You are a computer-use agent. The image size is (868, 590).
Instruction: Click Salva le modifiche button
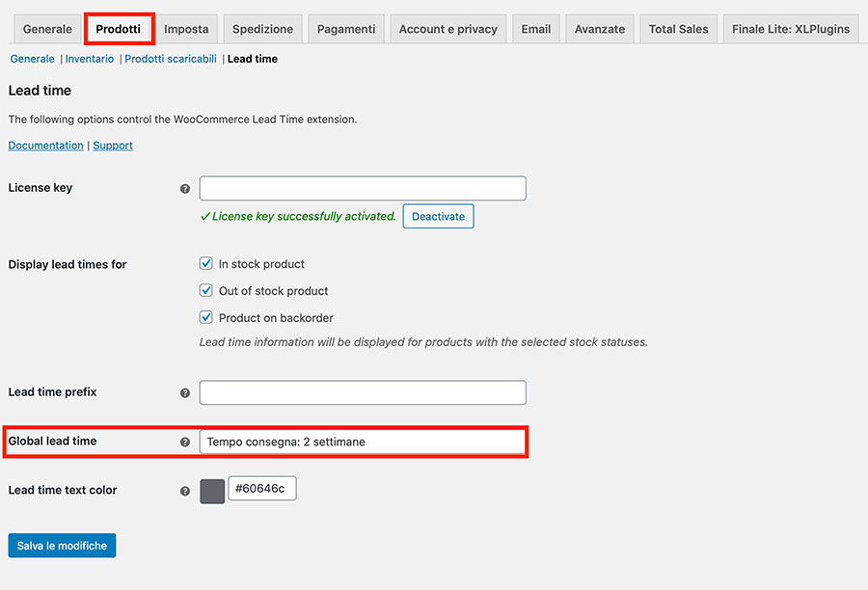coord(62,546)
